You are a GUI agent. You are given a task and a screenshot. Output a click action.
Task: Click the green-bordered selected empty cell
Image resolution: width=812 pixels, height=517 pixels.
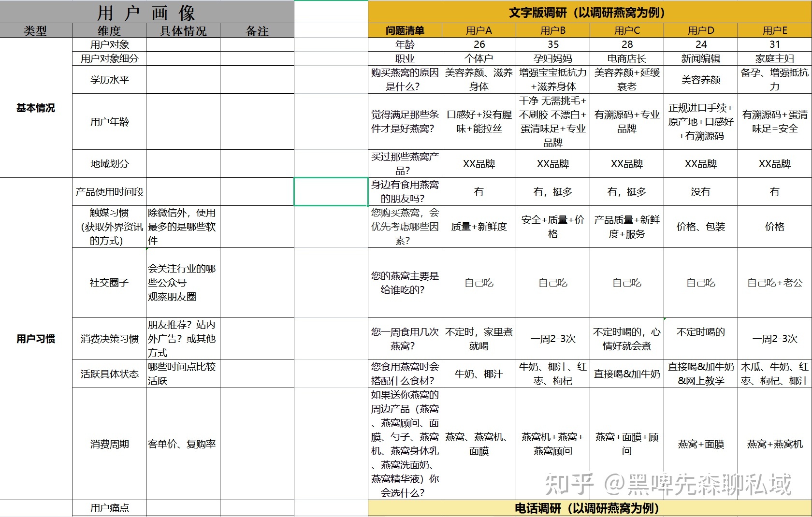tap(331, 192)
